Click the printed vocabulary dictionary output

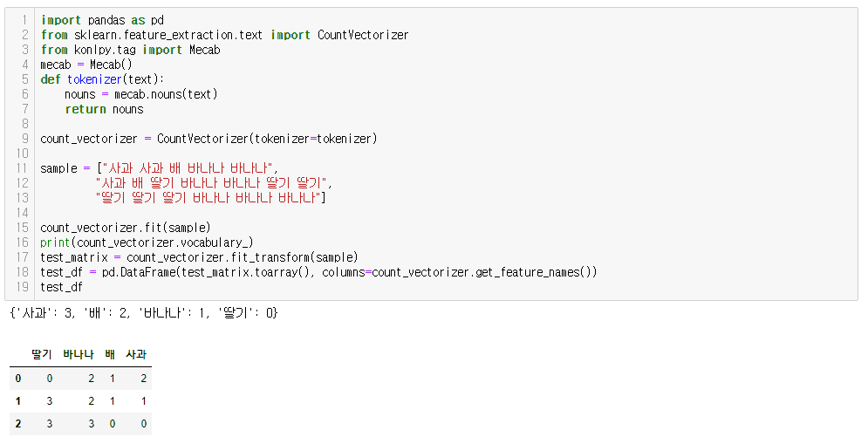(143, 312)
